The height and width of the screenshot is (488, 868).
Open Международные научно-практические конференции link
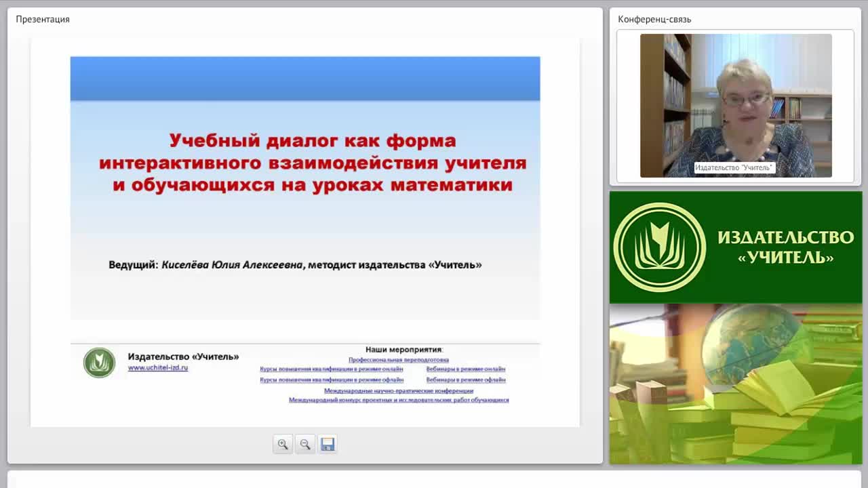click(399, 390)
